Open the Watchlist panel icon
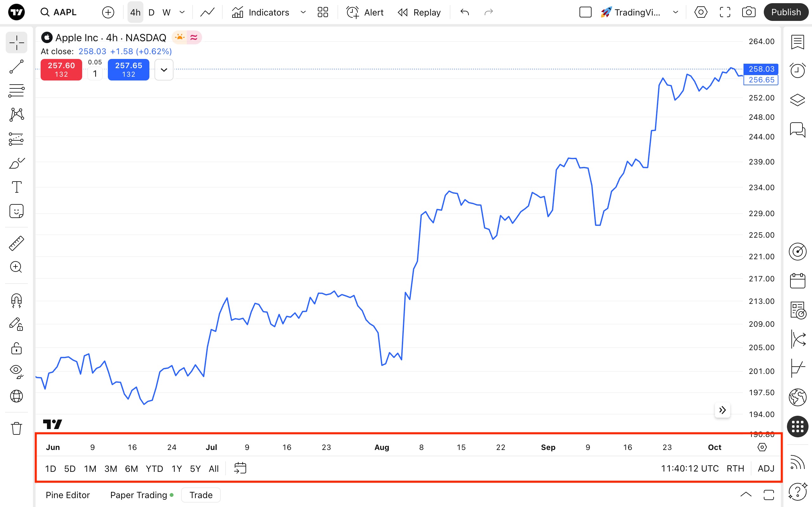Image resolution: width=812 pixels, height=507 pixels. (797, 42)
